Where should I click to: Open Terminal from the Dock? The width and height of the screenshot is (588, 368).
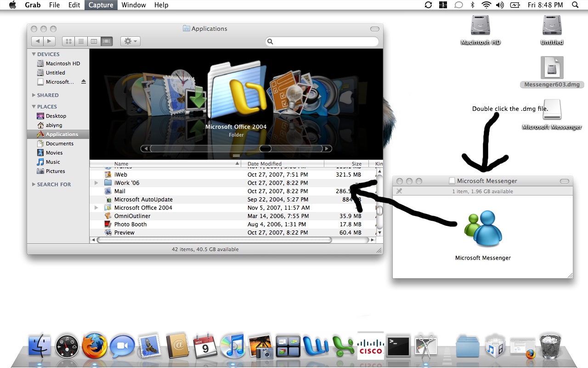[398, 346]
